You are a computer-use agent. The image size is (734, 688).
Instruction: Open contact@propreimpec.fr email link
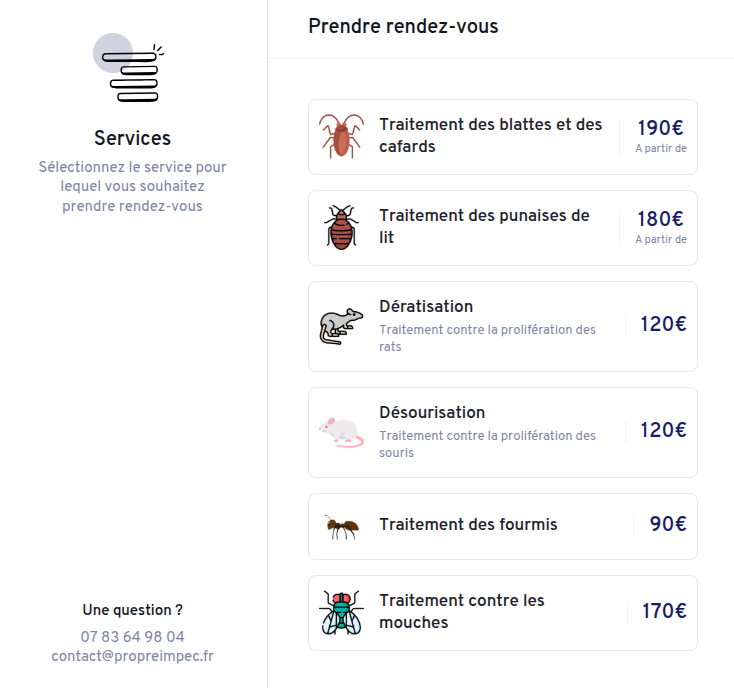[133, 657]
